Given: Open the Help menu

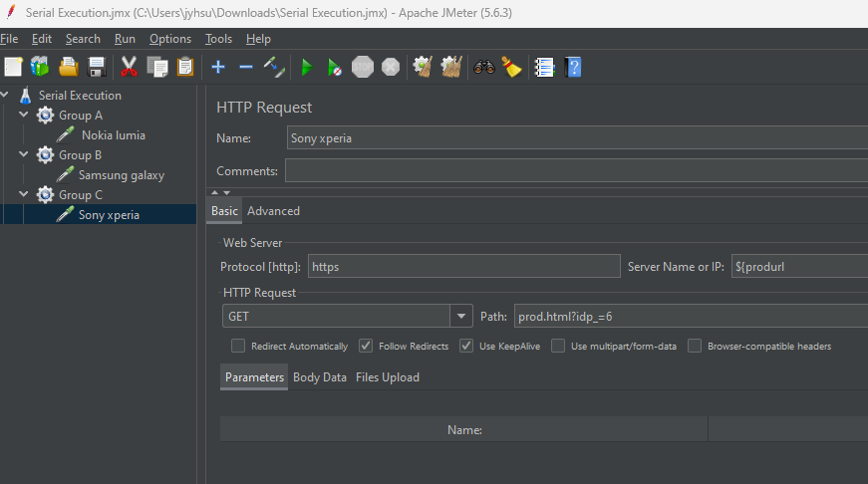Looking at the screenshot, I should tap(258, 39).
